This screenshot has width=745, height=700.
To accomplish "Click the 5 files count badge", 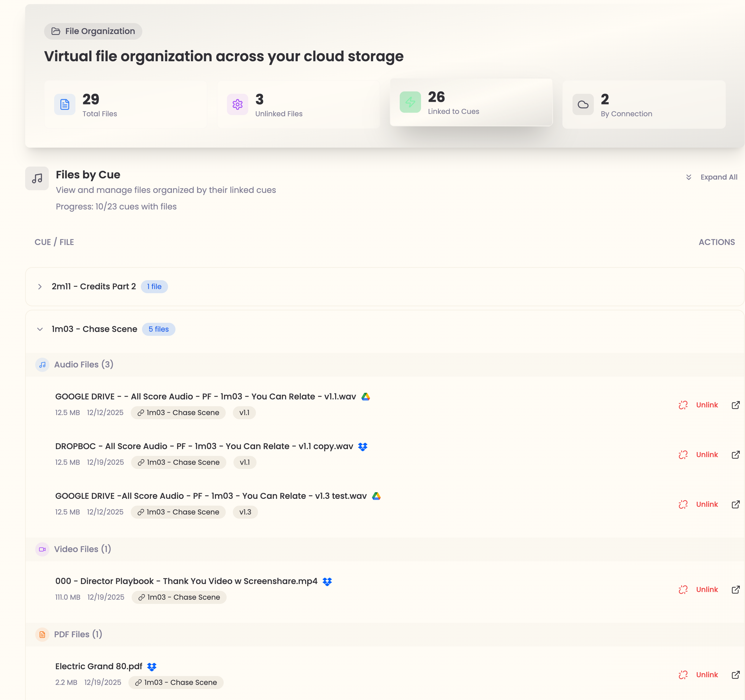I will (x=159, y=329).
